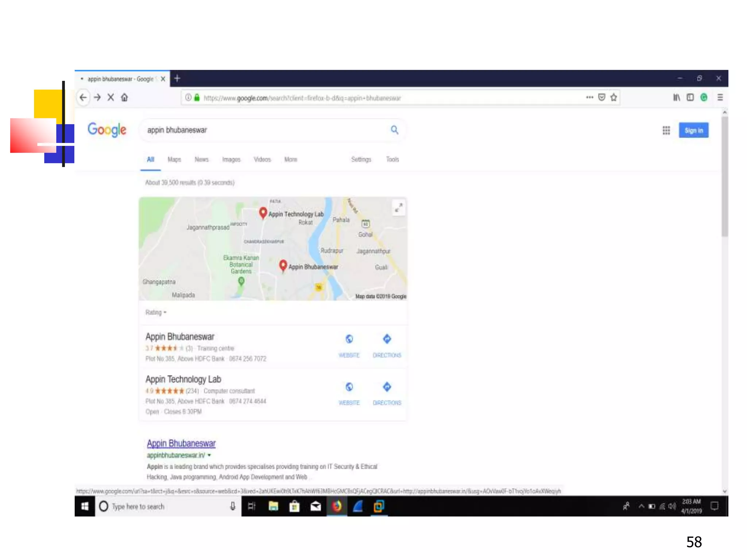Expand the arrow next to appinbhubaneswar.in
The image size is (747, 560).
click(209, 455)
